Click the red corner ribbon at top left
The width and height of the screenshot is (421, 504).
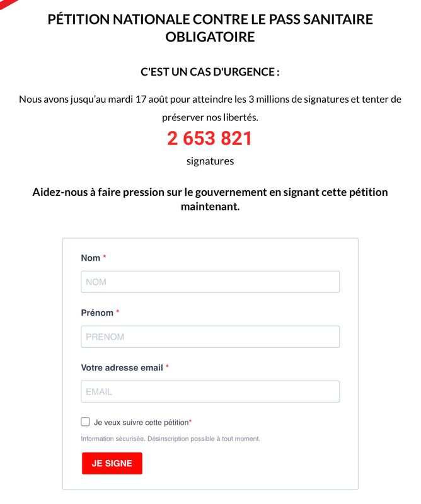coord(7,4)
